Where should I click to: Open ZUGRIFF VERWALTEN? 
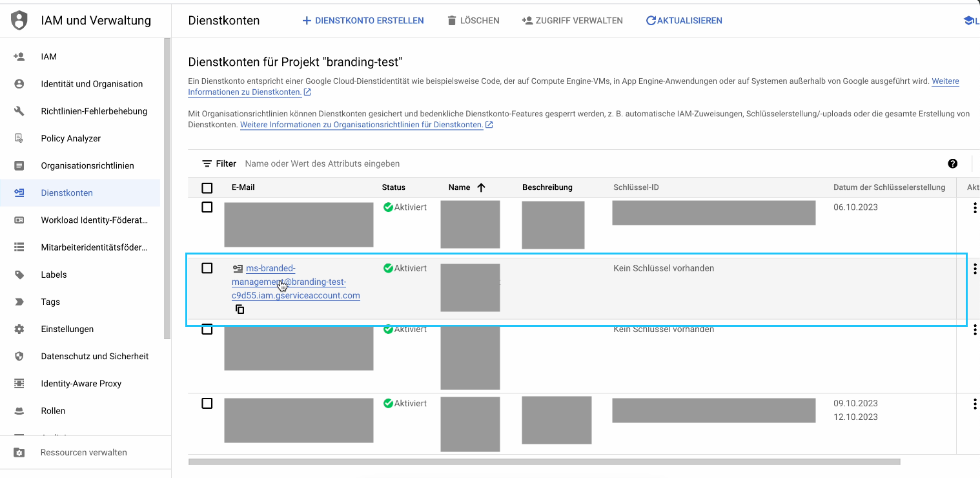point(572,21)
